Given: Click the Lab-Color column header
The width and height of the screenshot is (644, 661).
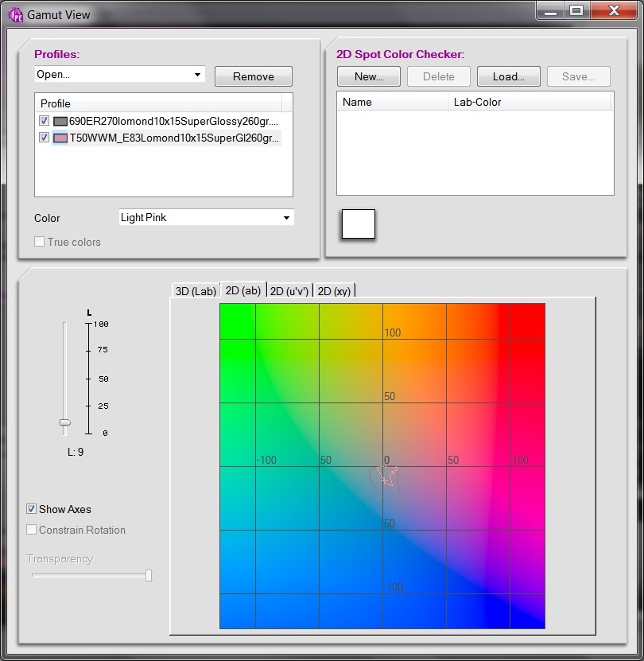Looking at the screenshot, I should click(x=530, y=102).
